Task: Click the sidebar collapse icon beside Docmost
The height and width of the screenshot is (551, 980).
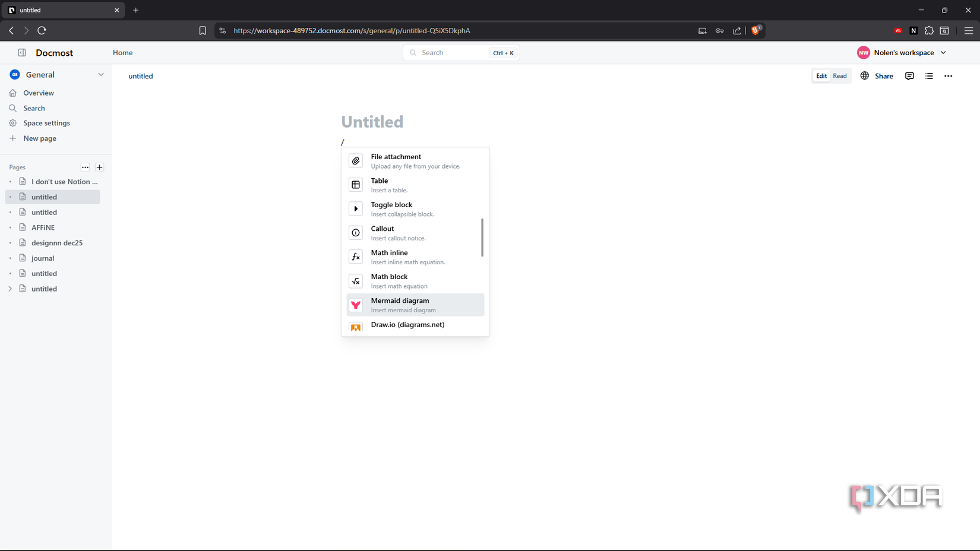Action: 21,52
